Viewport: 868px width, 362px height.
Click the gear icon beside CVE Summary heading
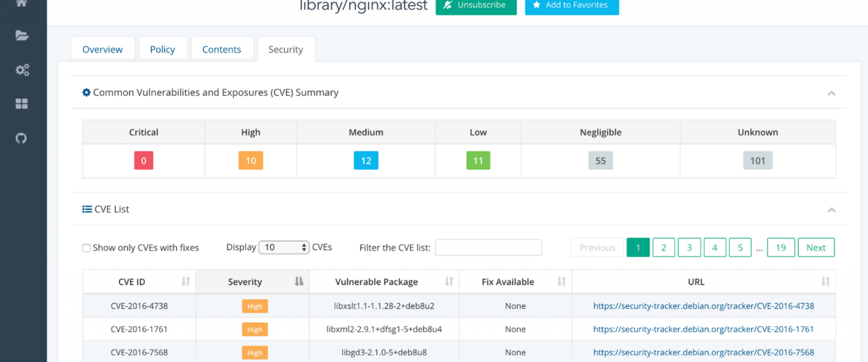(86, 92)
